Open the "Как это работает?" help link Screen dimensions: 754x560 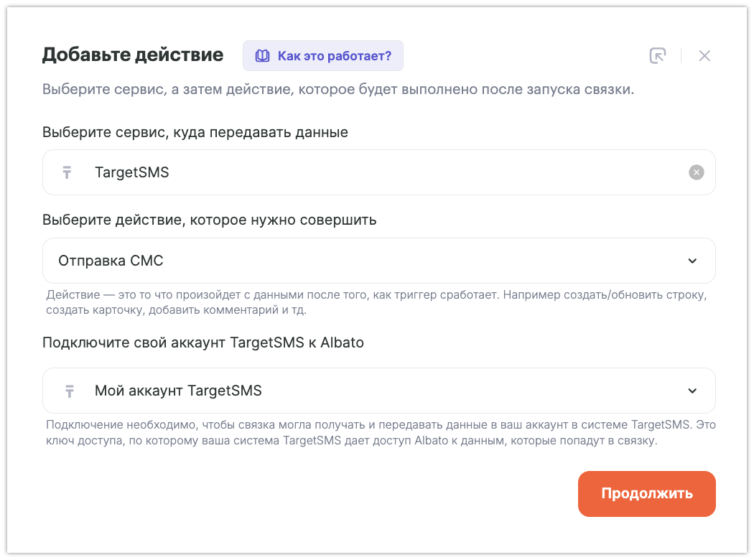[334, 56]
